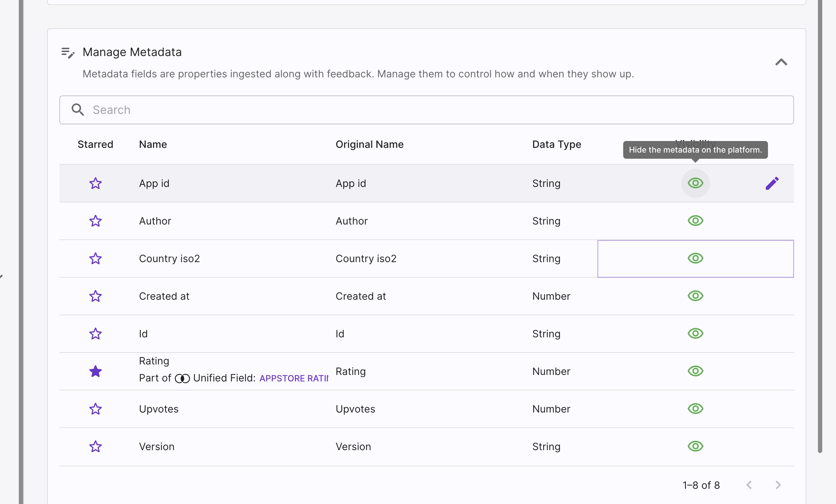The image size is (836, 504).
Task: Star the Country iso2 metadata field
Action: 96,259
